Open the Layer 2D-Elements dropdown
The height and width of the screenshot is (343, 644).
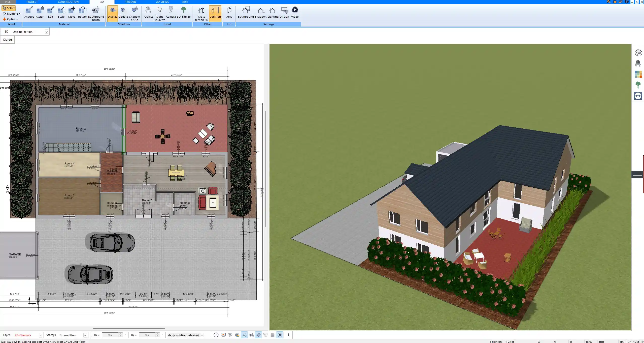click(40, 335)
